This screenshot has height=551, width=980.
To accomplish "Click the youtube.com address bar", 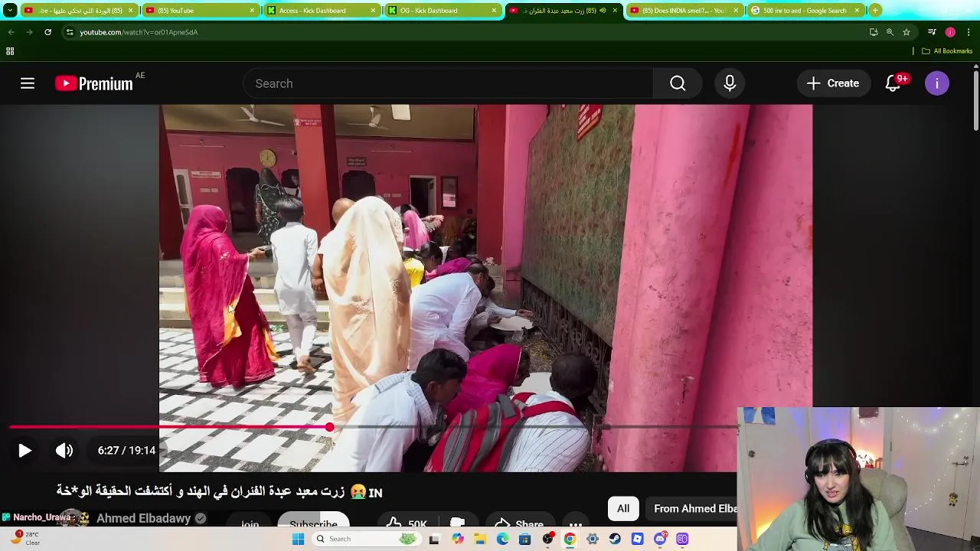I will [x=467, y=32].
